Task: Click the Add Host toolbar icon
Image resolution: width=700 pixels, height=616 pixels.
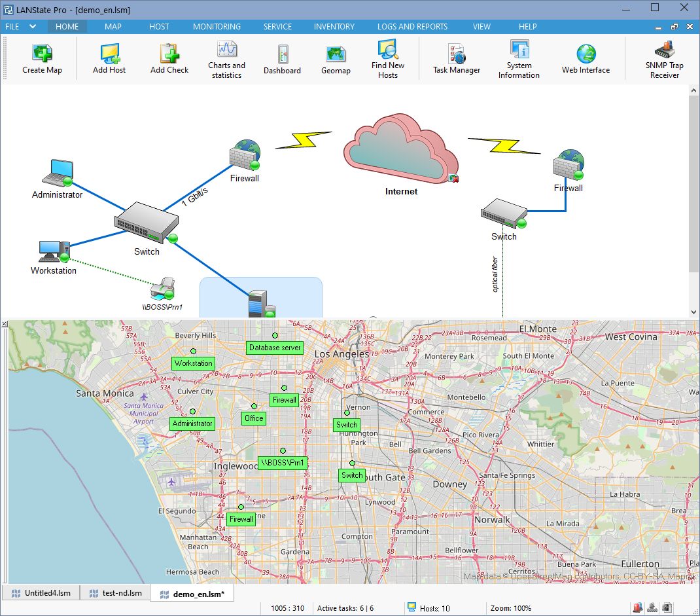Action: [x=109, y=59]
